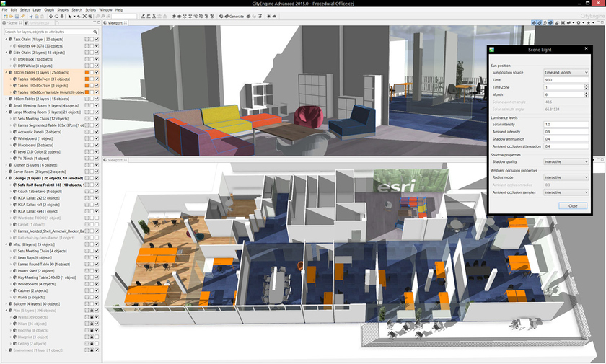Click the Kitchen layer group icon
Viewport: 606px width, 364px height.
[x=11, y=164]
